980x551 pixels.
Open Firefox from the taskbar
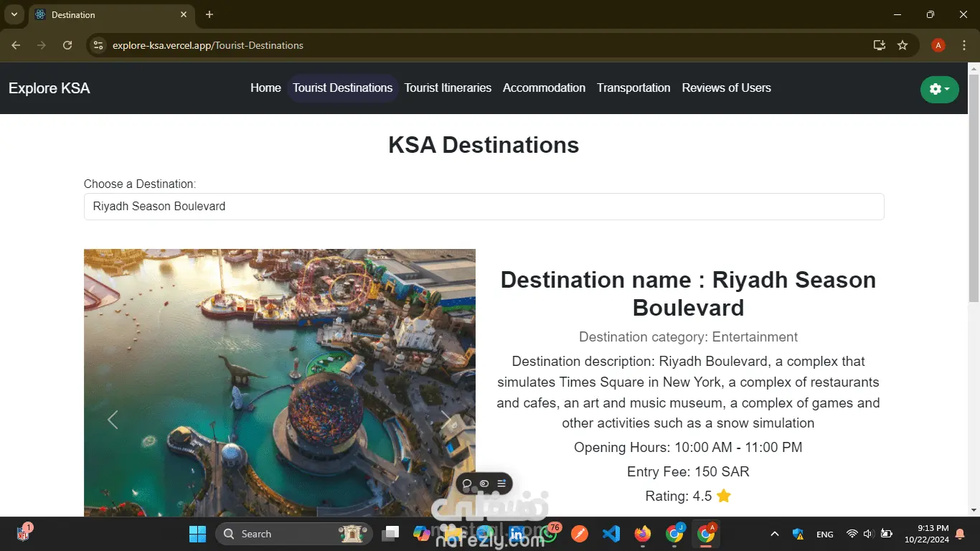tap(643, 534)
